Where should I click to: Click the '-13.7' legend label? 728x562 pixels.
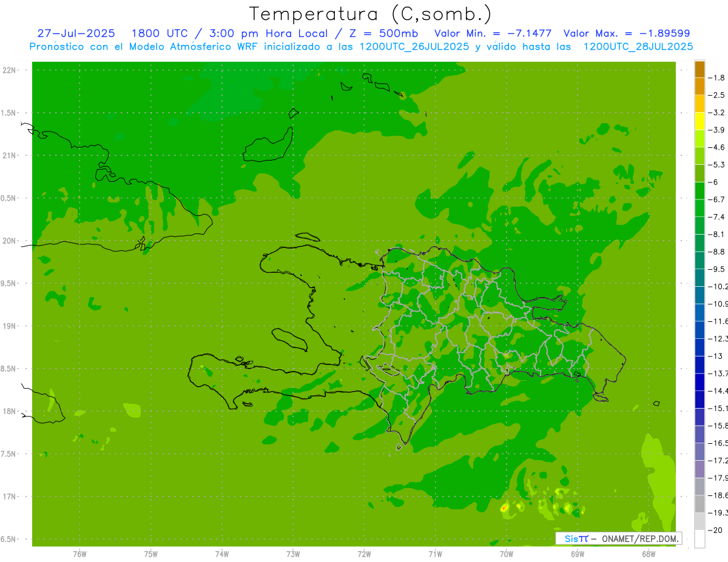point(719,373)
